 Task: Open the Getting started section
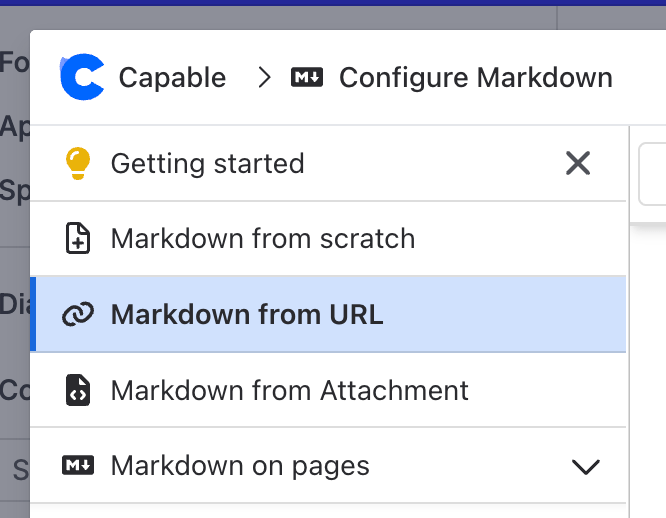[207, 163]
